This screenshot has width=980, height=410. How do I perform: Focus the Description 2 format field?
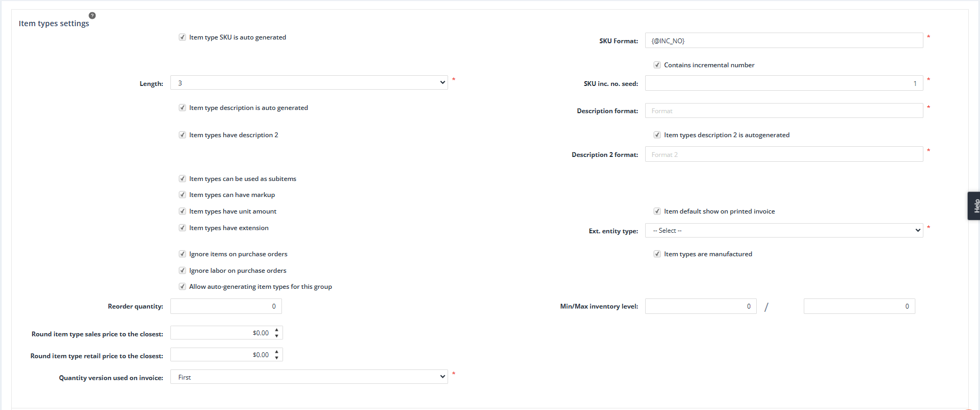point(783,155)
